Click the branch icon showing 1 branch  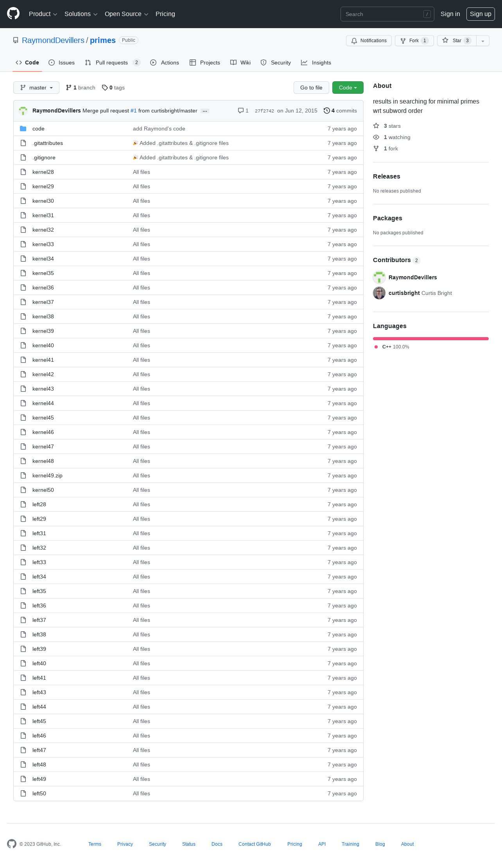69,88
